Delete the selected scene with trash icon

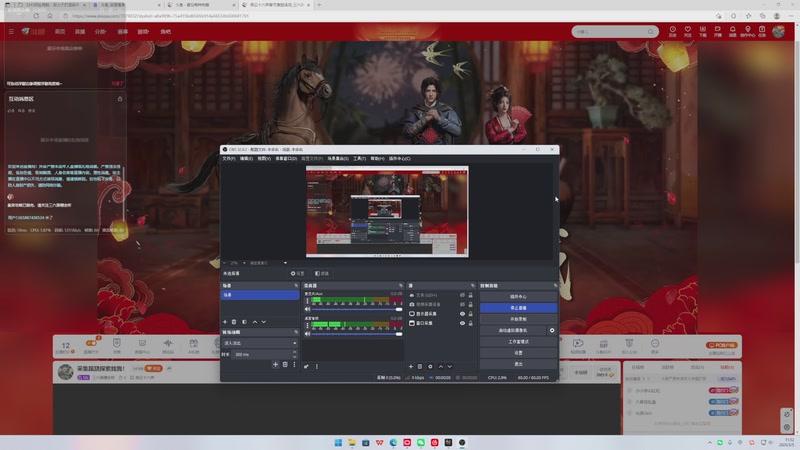click(x=234, y=322)
